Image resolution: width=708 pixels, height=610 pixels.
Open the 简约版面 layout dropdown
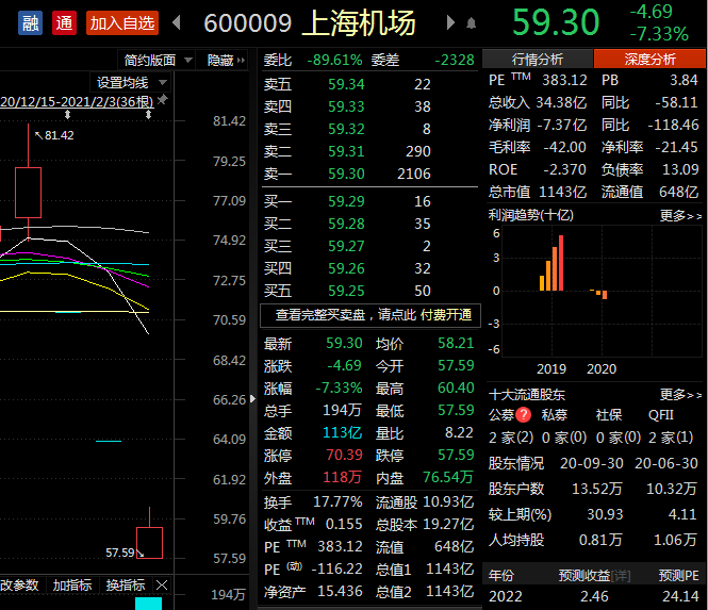tap(156, 60)
